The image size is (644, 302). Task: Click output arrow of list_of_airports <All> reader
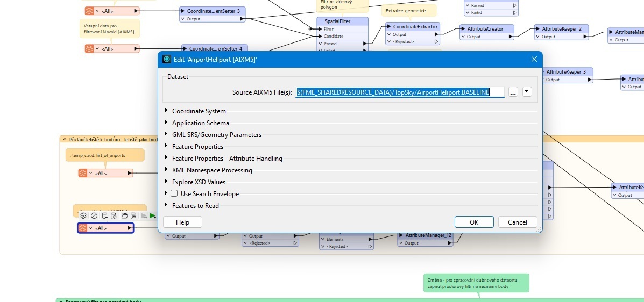(129, 173)
